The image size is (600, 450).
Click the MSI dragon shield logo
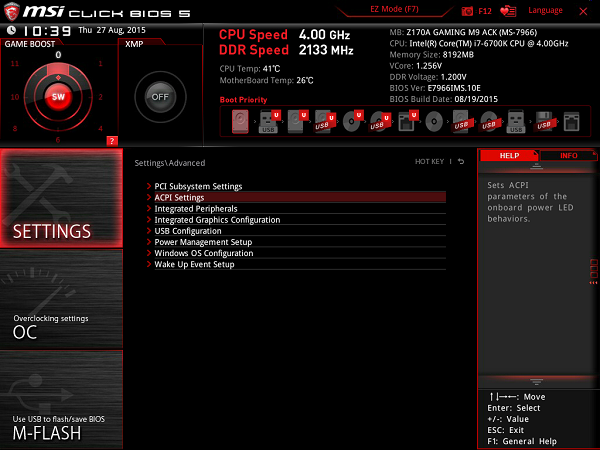coord(11,11)
